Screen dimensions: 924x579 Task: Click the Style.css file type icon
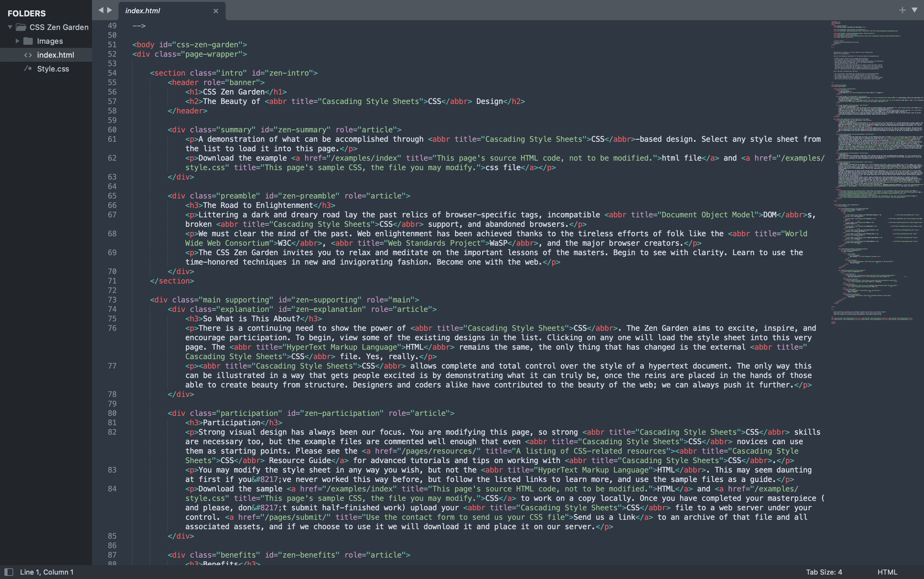(x=28, y=69)
